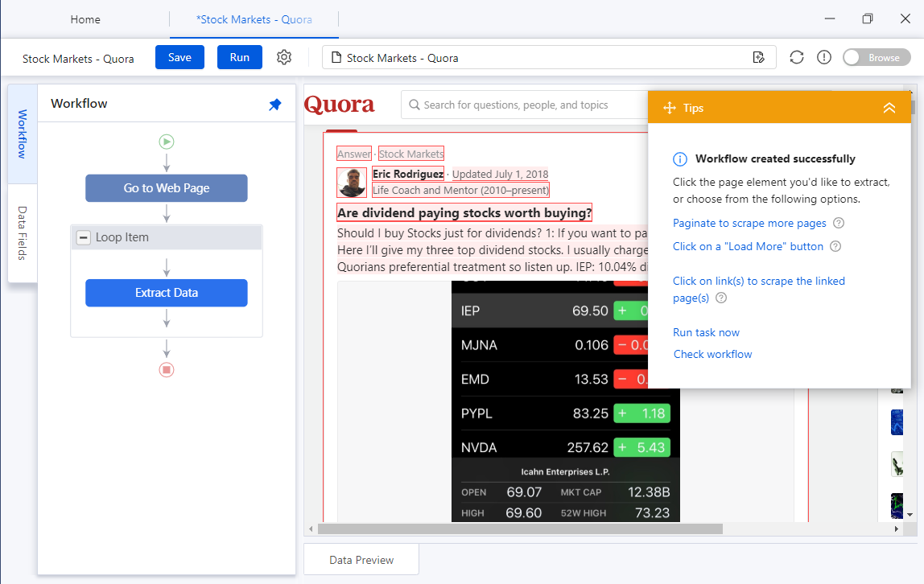Viewport: 924px width, 584px height.
Task: Click Check workflow link
Action: pyautogui.click(x=712, y=354)
